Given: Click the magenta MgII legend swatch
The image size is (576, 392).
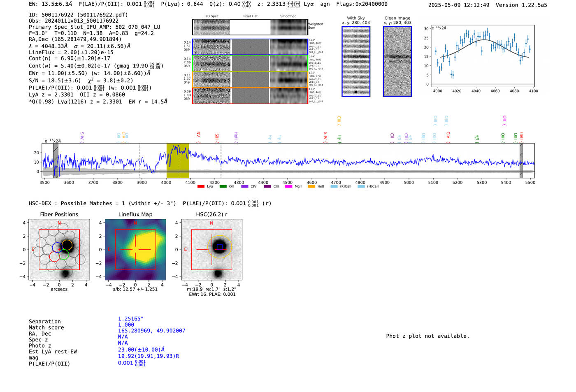Looking at the screenshot, I should (x=288, y=187).
